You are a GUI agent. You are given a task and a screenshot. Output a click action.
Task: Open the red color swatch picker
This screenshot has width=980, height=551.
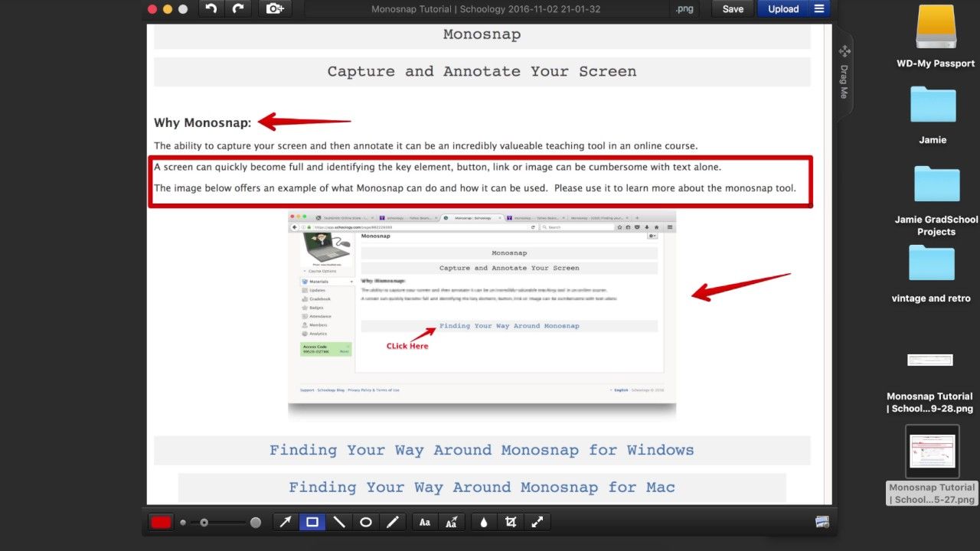point(161,523)
